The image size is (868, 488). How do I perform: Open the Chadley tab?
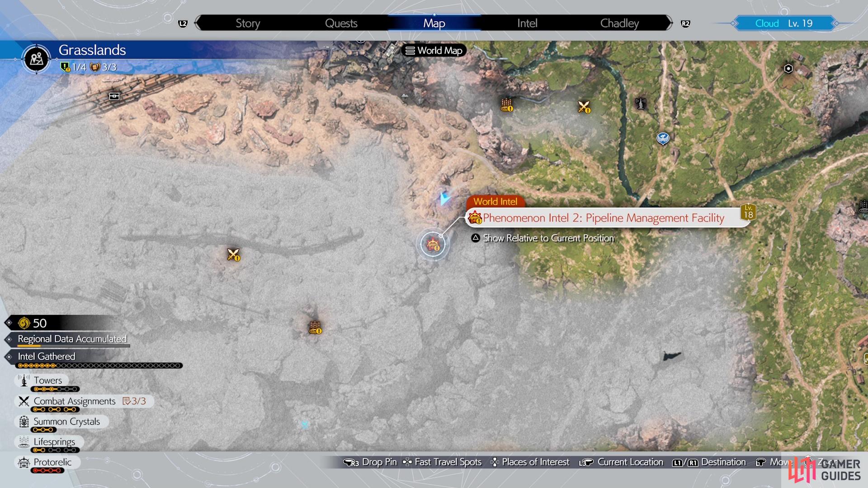619,23
